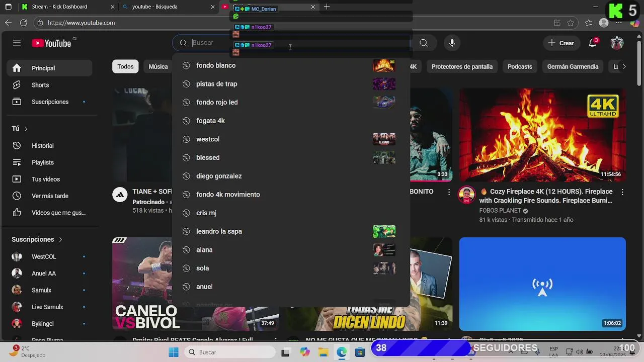Choose suggestion westcol
644x362 pixels.
pos(291,139)
